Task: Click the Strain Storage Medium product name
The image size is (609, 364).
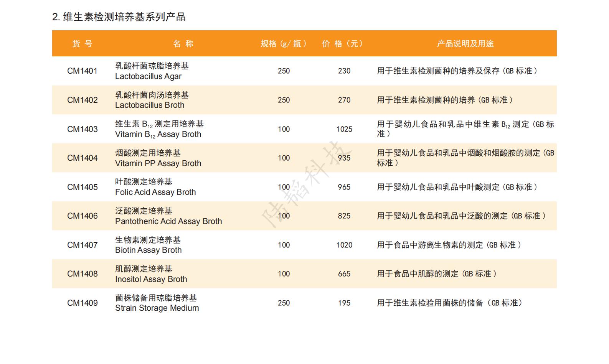Action: coord(157,308)
